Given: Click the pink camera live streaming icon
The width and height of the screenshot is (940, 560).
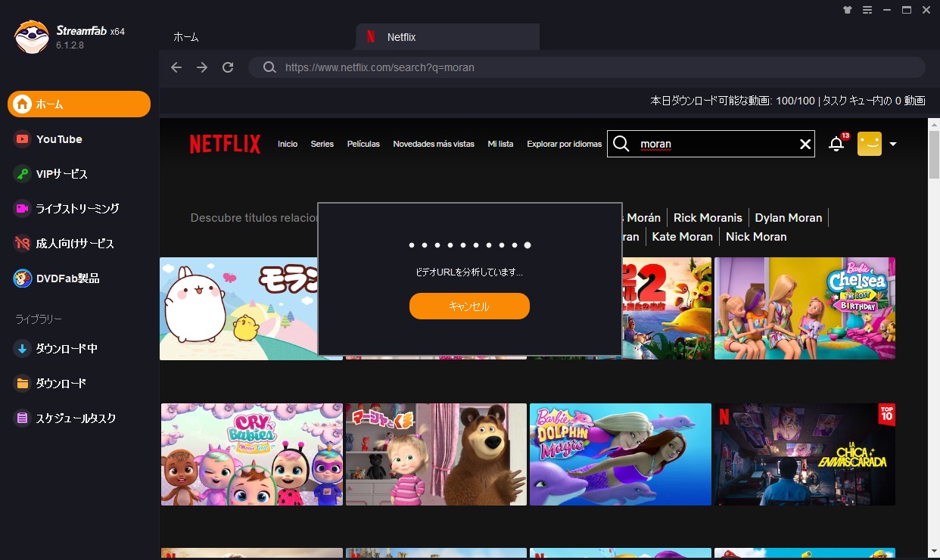Looking at the screenshot, I should coord(23,208).
